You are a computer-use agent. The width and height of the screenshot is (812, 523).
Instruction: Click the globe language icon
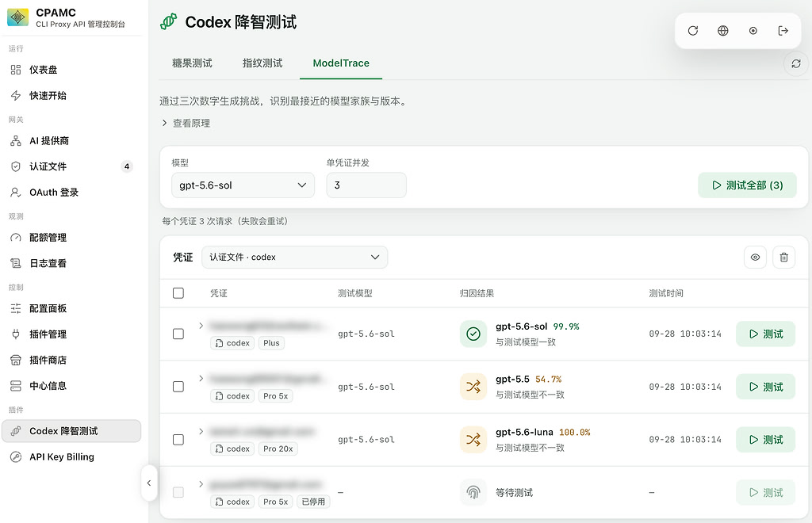point(723,31)
